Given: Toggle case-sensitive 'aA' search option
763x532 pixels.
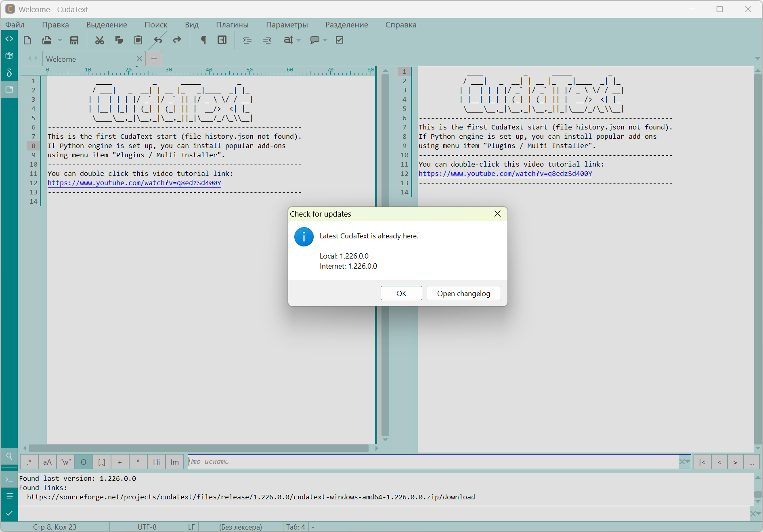Looking at the screenshot, I should (47, 462).
